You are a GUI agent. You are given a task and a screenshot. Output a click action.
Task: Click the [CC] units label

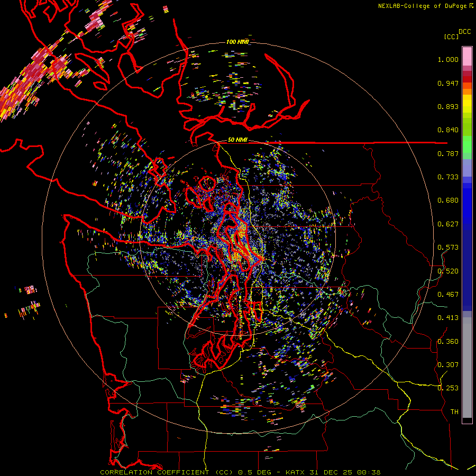(x=452, y=36)
